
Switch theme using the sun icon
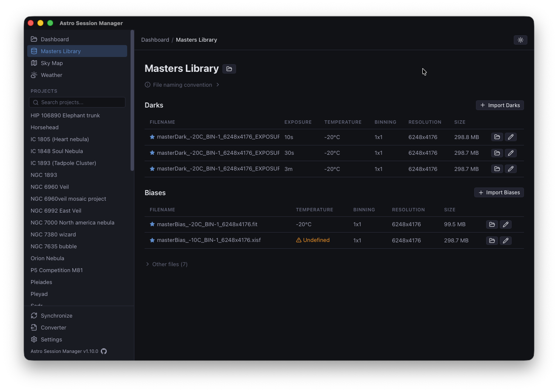521,40
